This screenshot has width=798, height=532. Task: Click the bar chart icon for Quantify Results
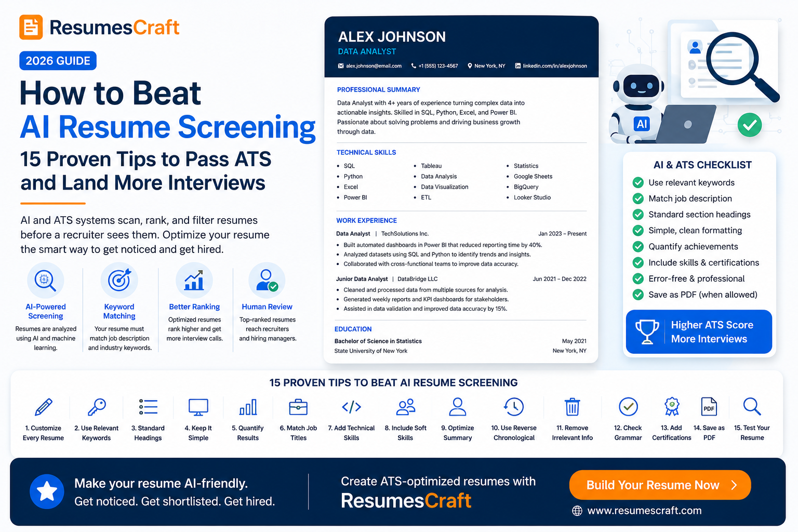point(248,407)
